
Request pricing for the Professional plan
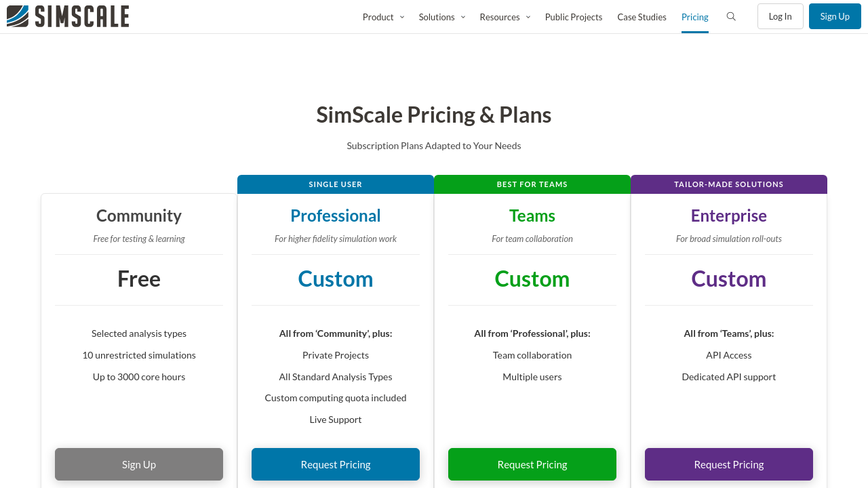336,464
